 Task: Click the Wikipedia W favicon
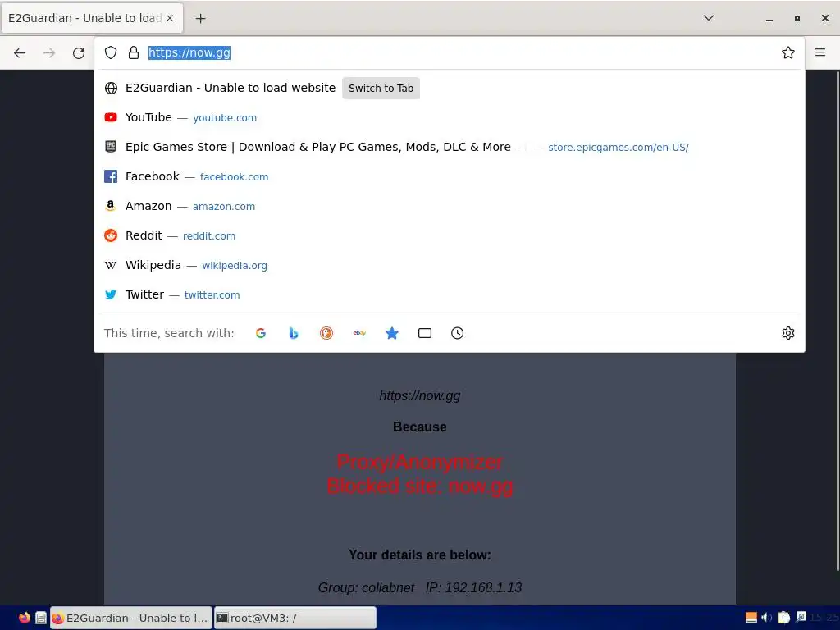tap(111, 265)
